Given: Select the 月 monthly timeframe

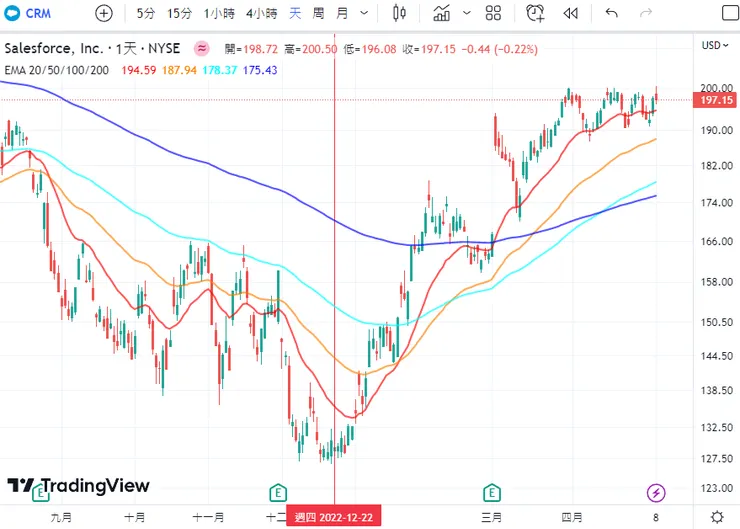Looking at the screenshot, I should (342, 13).
